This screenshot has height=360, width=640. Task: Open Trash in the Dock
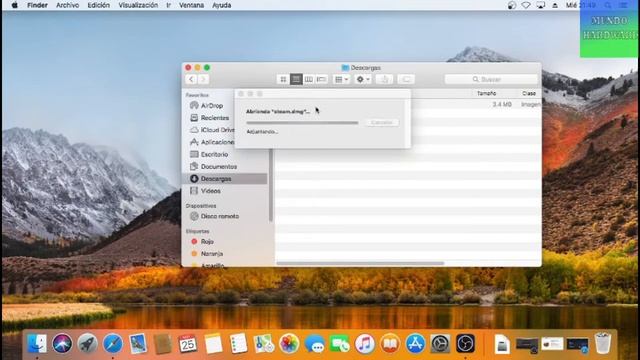pyautogui.click(x=602, y=344)
